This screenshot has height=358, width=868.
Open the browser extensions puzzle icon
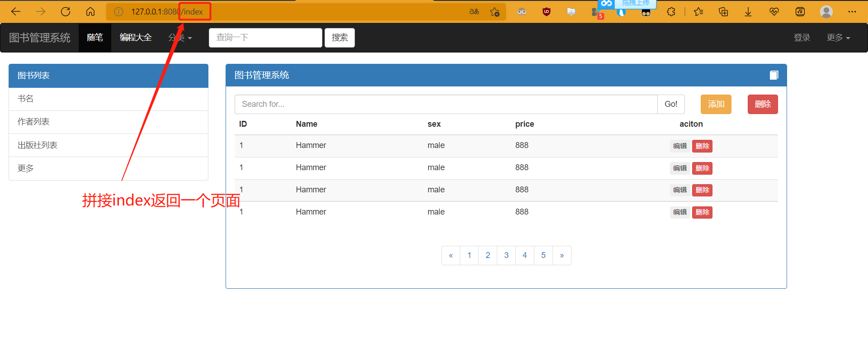(671, 12)
